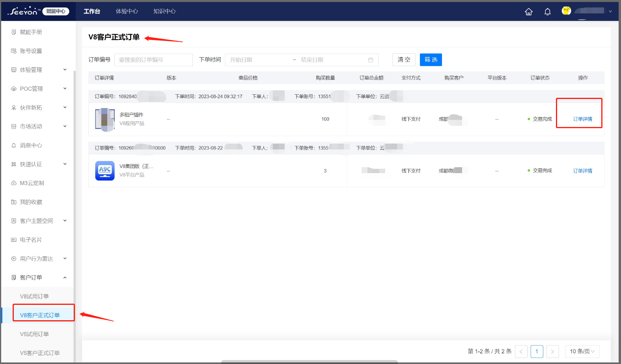Click 赋能手册 sidebar icon
Viewport: 621px width, 364px height.
(14, 32)
